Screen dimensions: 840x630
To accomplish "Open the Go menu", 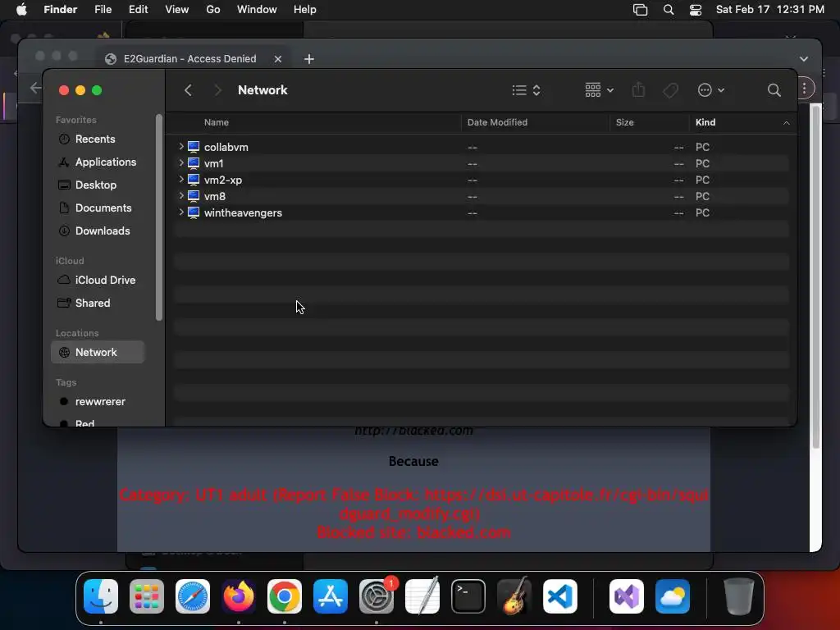I will pyautogui.click(x=213, y=10).
